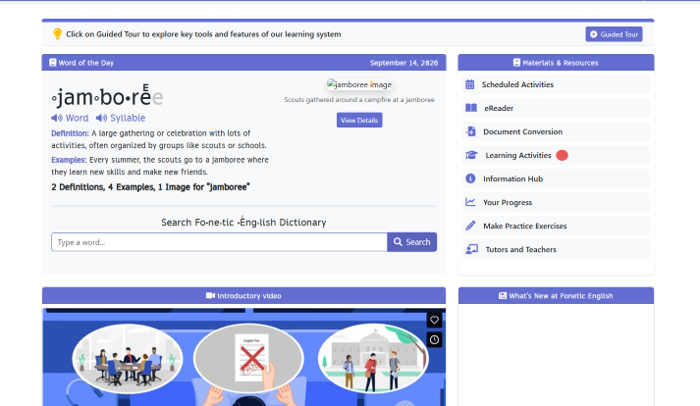
Task: Click the Introductory video camera icon
Action: [210, 296]
